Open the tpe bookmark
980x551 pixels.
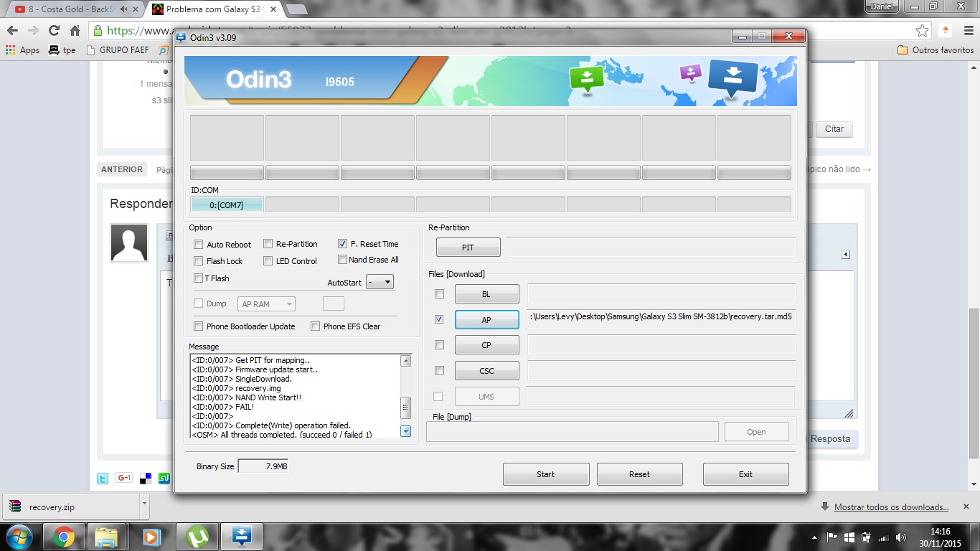pos(62,50)
